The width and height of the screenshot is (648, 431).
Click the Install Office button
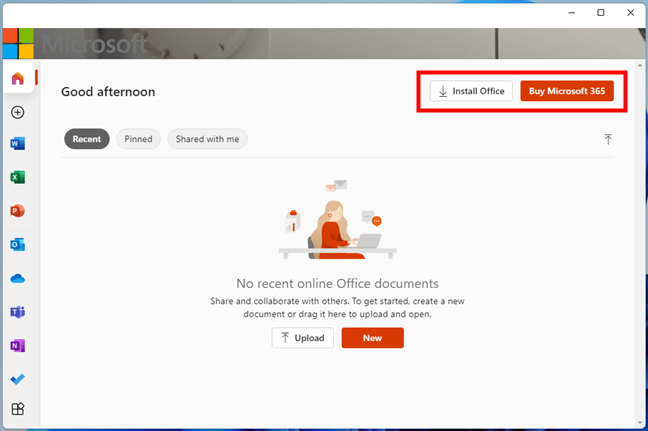point(471,91)
